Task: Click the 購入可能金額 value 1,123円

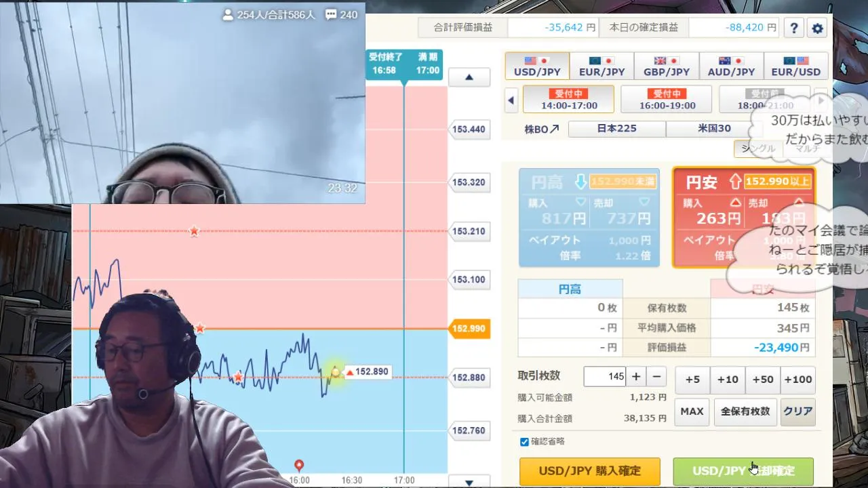Action: pos(648,398)
